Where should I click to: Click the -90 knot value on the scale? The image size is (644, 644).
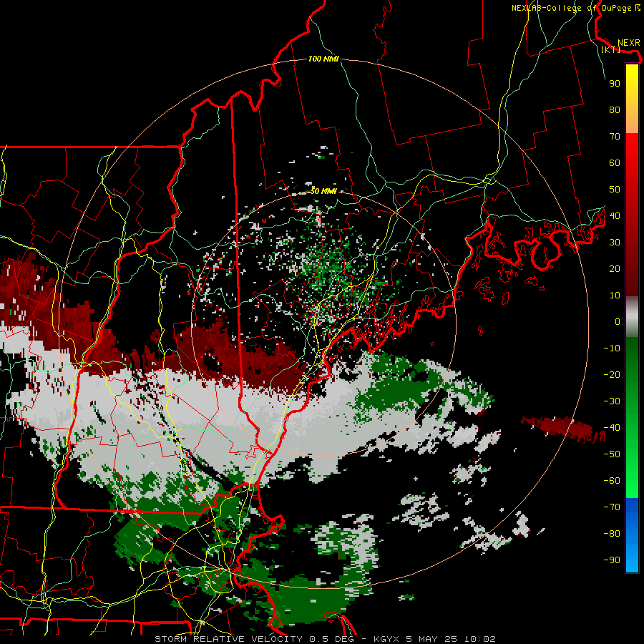click(612, 560)
